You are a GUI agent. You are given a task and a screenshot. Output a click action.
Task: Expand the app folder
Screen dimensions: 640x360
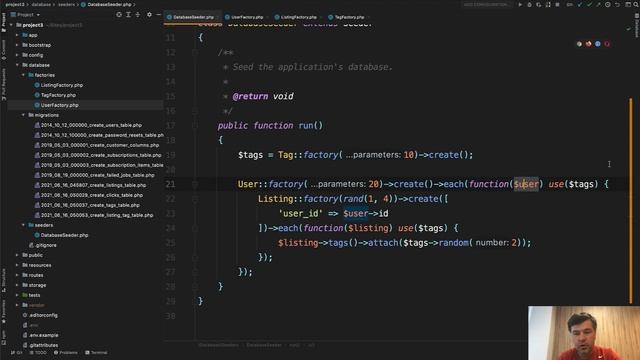(17, 35)
